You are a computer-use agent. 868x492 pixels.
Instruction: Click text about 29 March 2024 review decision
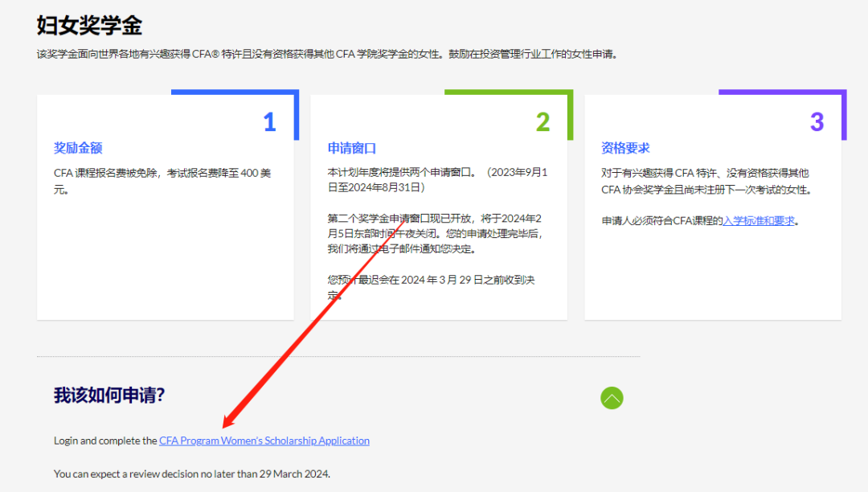(191, 474)
